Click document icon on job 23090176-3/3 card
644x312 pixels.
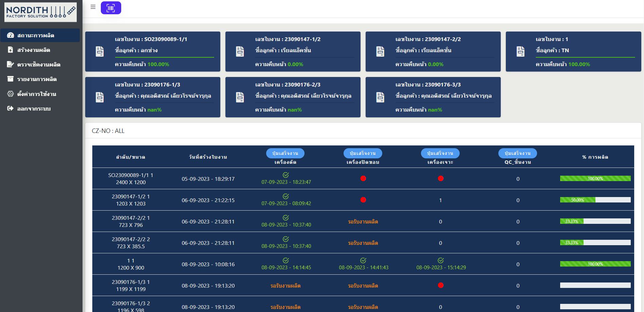(380, 97)
